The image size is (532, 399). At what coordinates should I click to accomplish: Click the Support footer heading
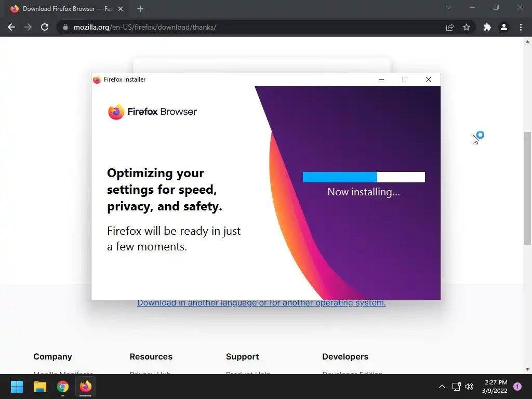point(242,356)
